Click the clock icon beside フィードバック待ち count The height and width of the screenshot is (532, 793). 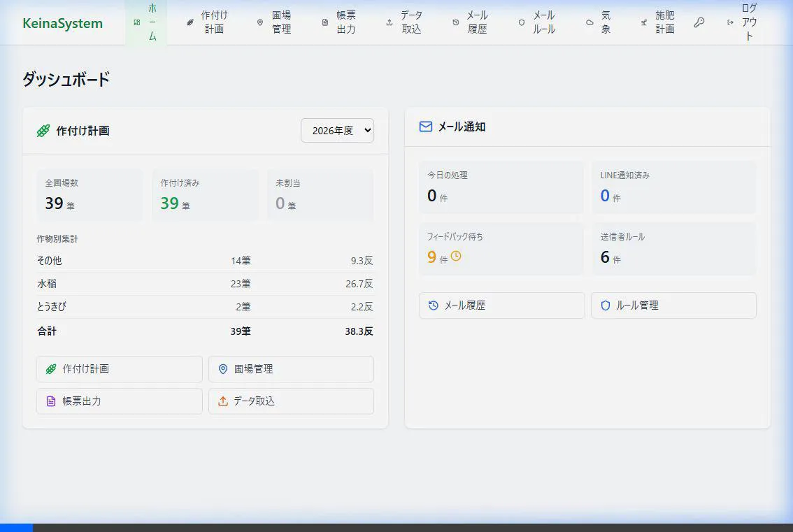click(456, 257)
